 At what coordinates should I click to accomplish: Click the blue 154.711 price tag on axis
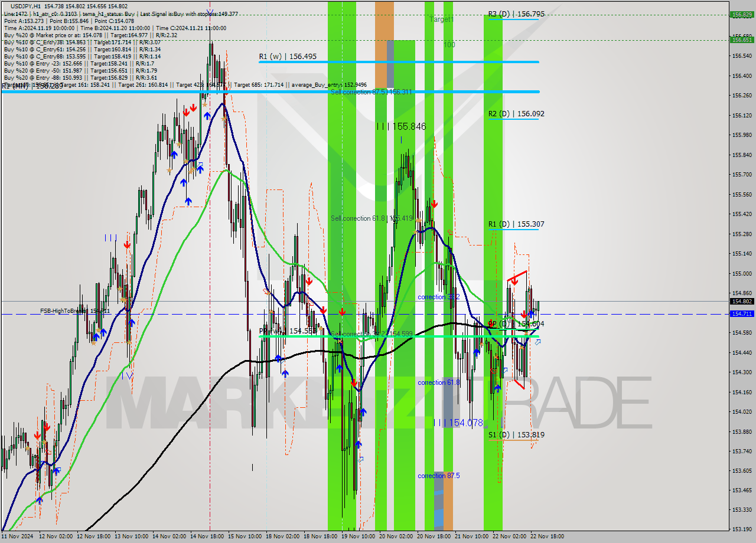click(742, 313)
